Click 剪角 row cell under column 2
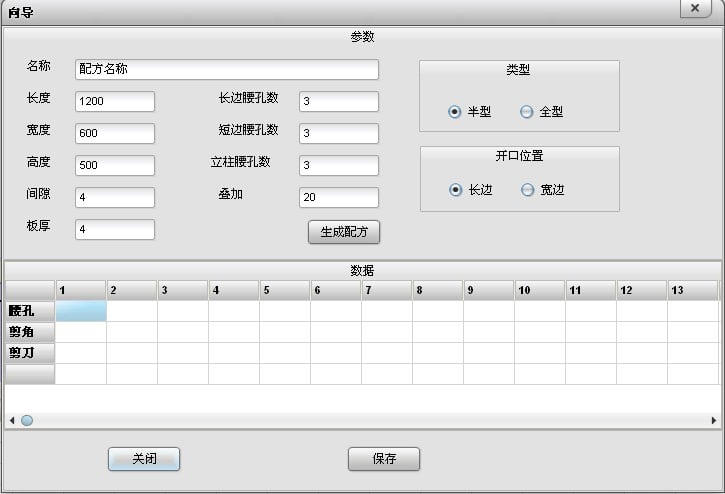Screen dimensions: 725x494 [132, 332]
